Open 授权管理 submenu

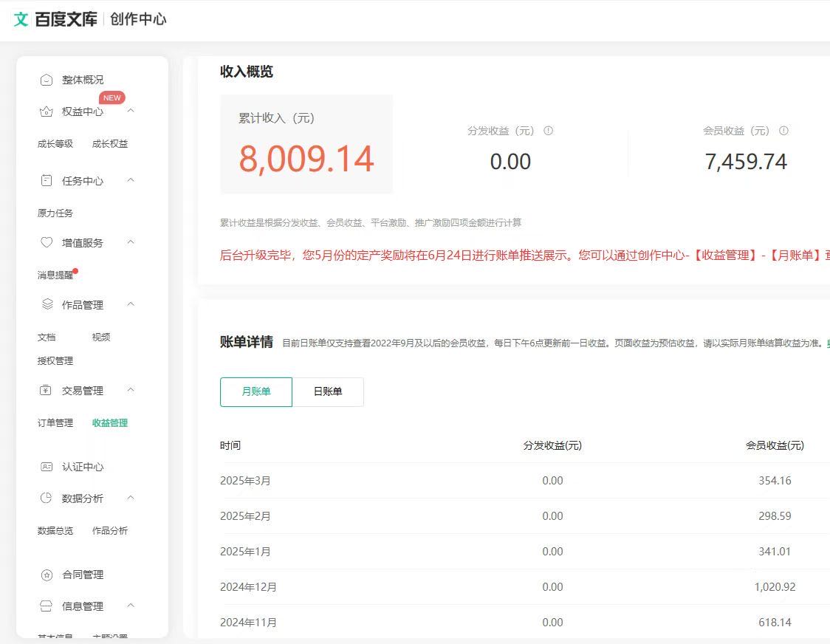click(x=55, y=360)
